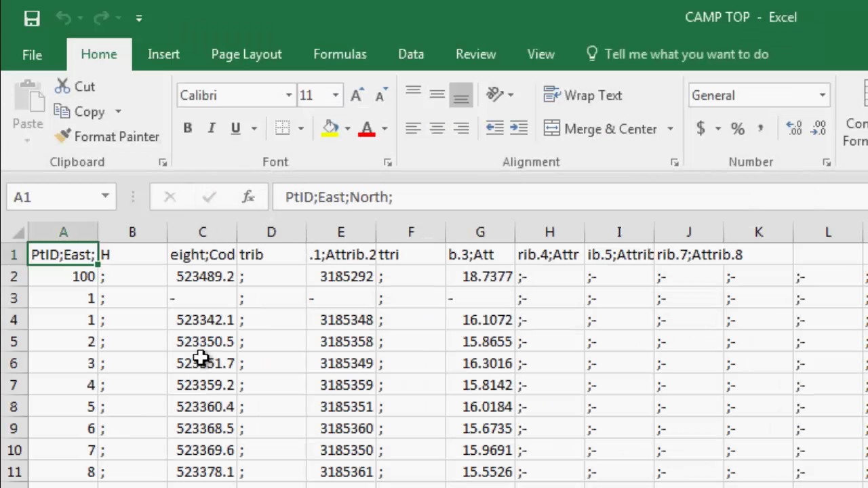
Task: Click Merge & Center
Action: pyautogui.click(x=601, y=129)
